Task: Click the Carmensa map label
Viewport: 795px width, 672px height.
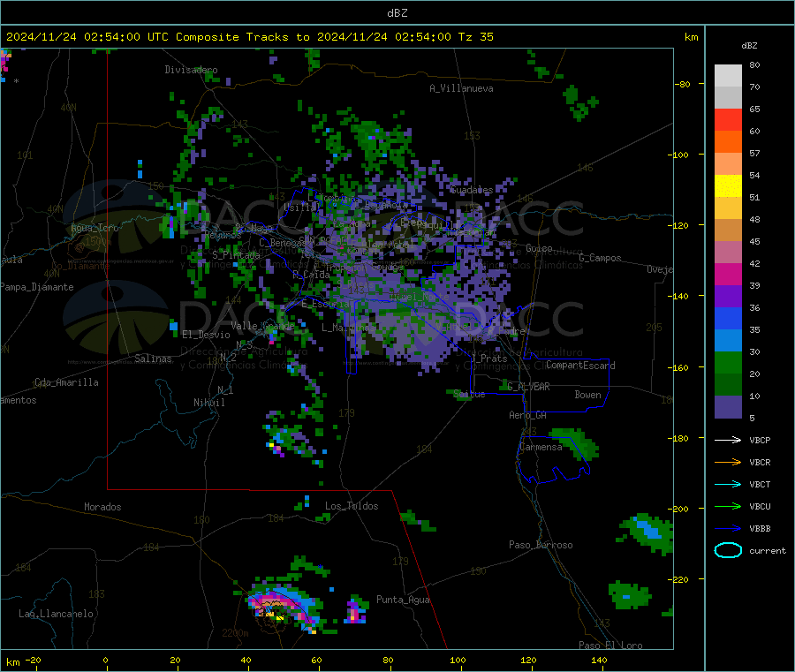Action: click(x=541, y=448)
